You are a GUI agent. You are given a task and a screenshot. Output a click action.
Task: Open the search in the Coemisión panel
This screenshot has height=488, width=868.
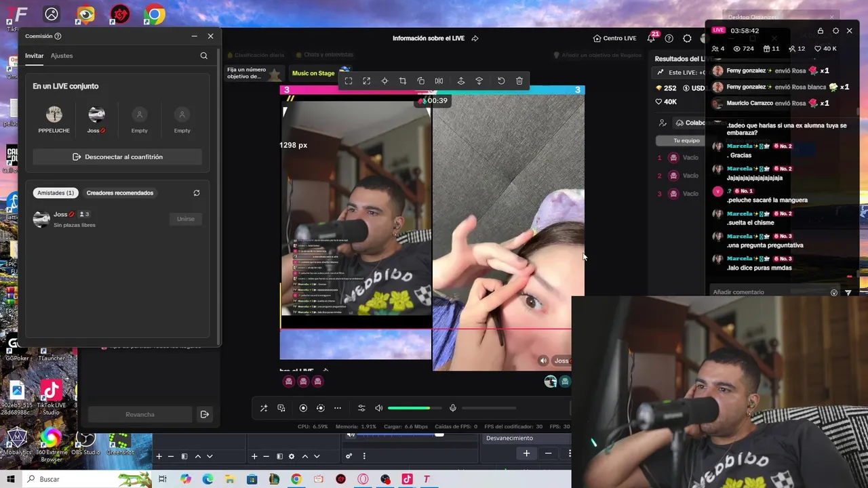[x=203, y=56]
